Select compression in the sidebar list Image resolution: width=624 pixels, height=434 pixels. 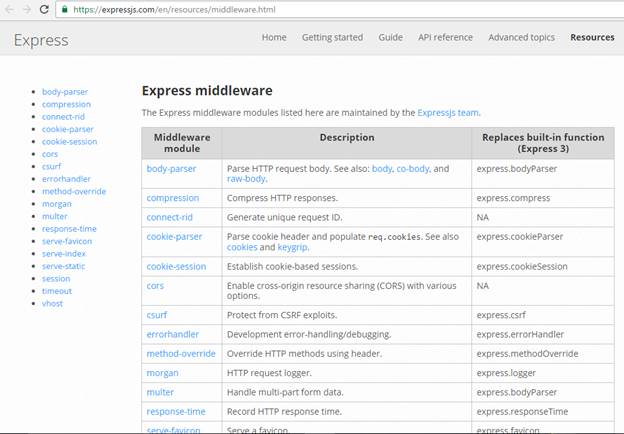(x=66, y=104)
